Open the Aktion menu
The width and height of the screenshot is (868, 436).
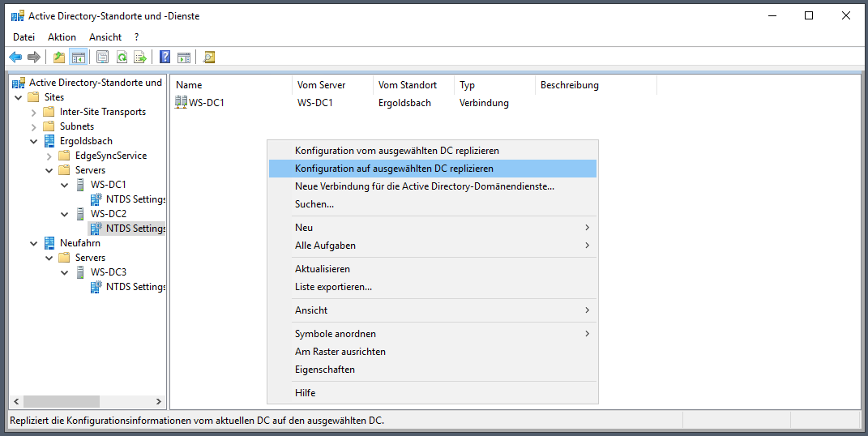click(62, 37)
